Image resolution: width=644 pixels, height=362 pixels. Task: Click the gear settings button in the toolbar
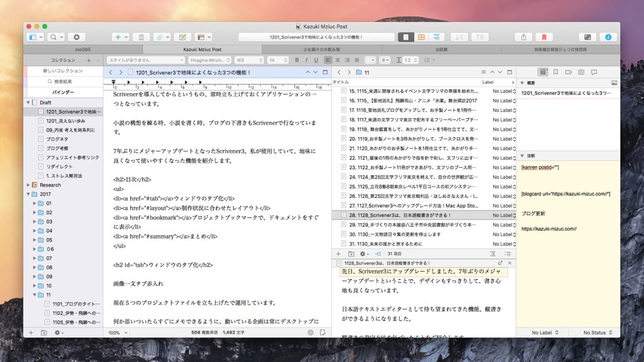click(76, 37)
